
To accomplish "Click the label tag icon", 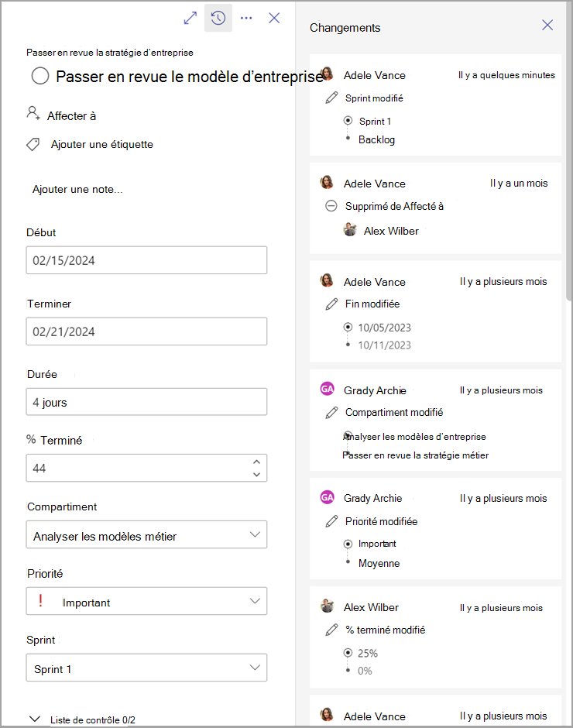I will [x=33, y=144].
